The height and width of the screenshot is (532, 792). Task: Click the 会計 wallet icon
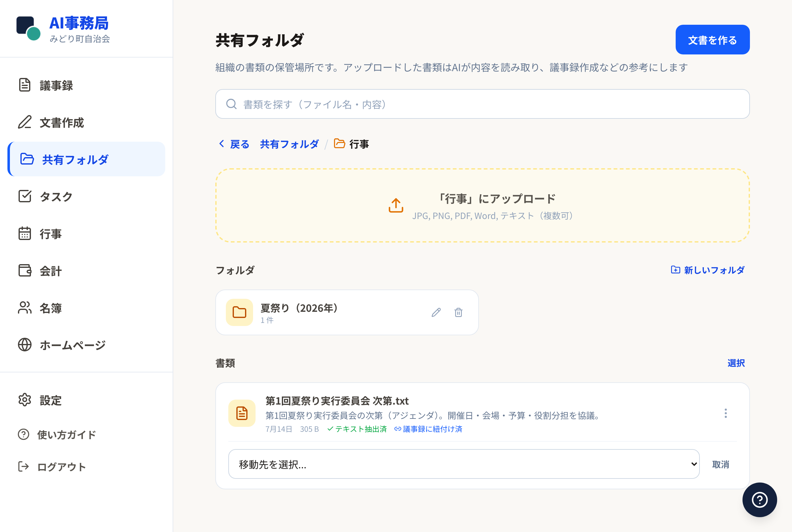pos(24,270)
